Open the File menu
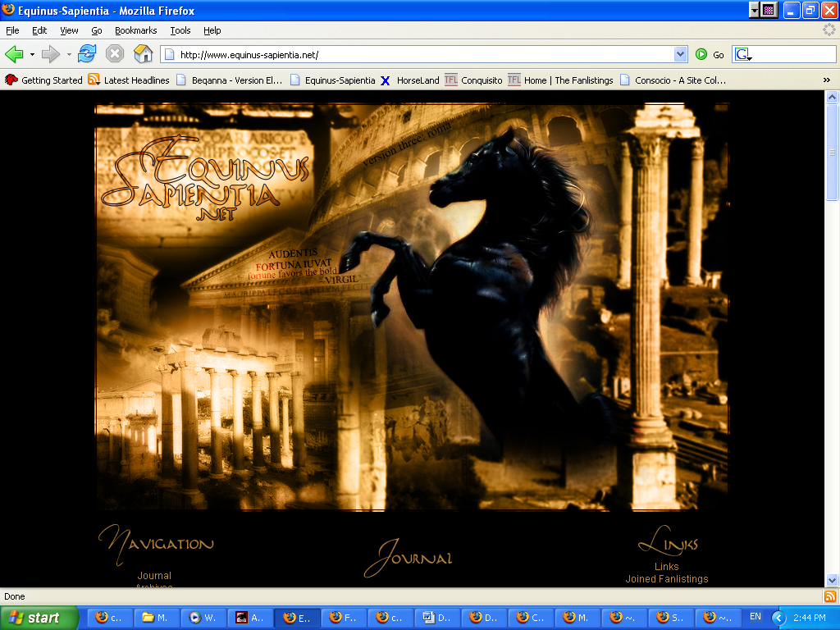The height and width of the screenshot is (630, 840). (12, 30)
